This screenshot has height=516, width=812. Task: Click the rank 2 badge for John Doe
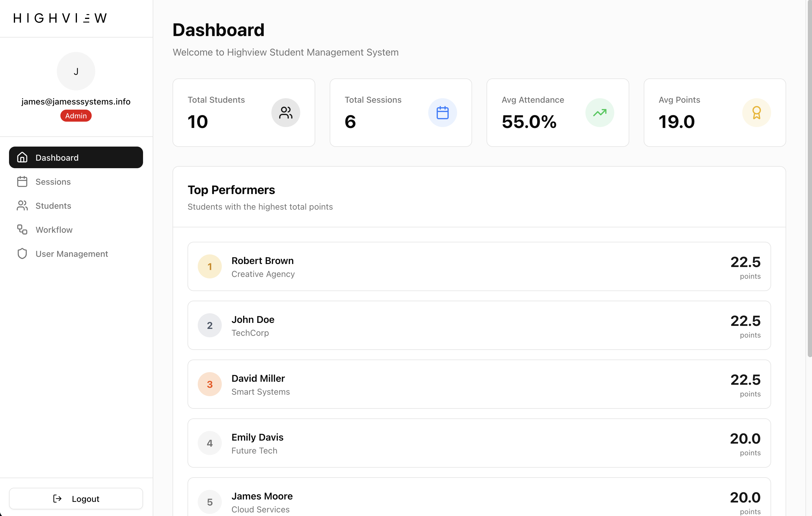[210, 325]
